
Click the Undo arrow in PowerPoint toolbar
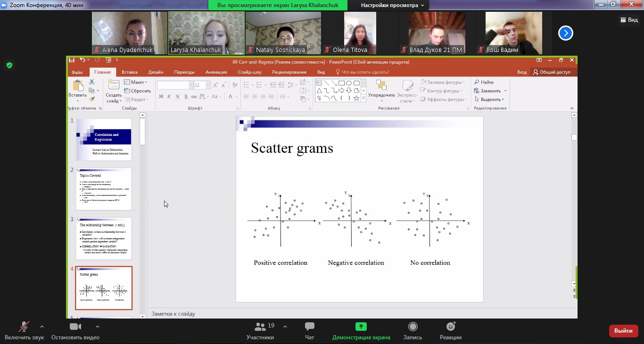pos(83,60)
